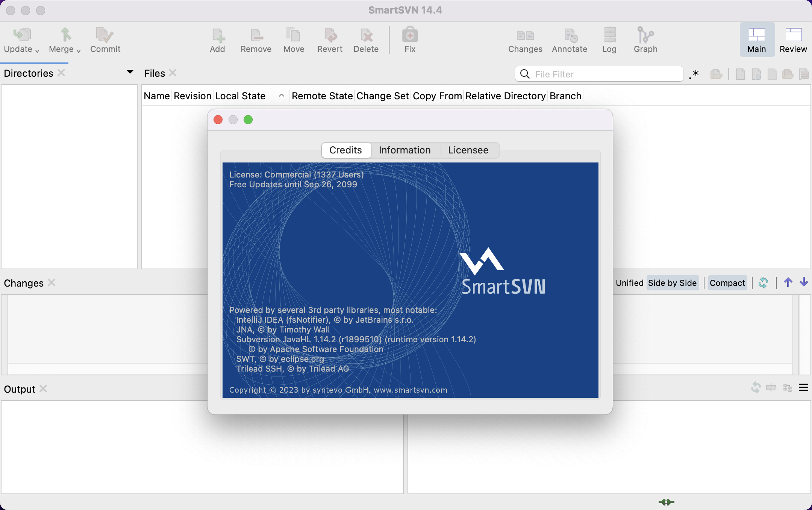The image size is (812, 510).
Task: Click the Update toolbar icon
Action: point(22,35)
